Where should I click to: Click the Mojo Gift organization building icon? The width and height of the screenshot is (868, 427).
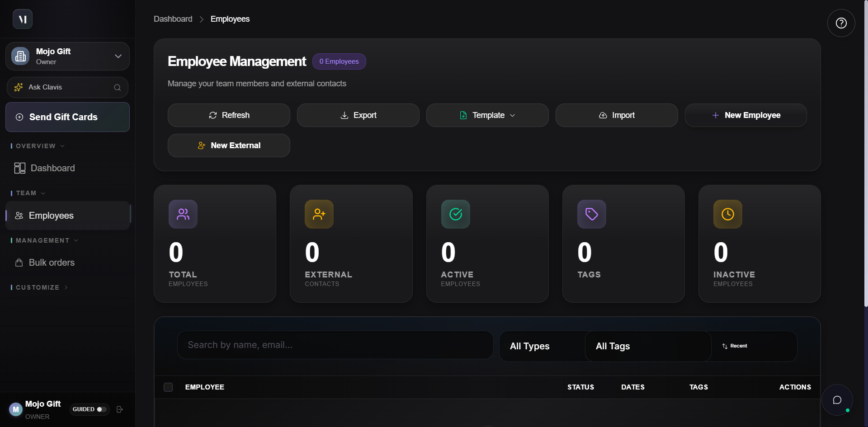(20, 56)
